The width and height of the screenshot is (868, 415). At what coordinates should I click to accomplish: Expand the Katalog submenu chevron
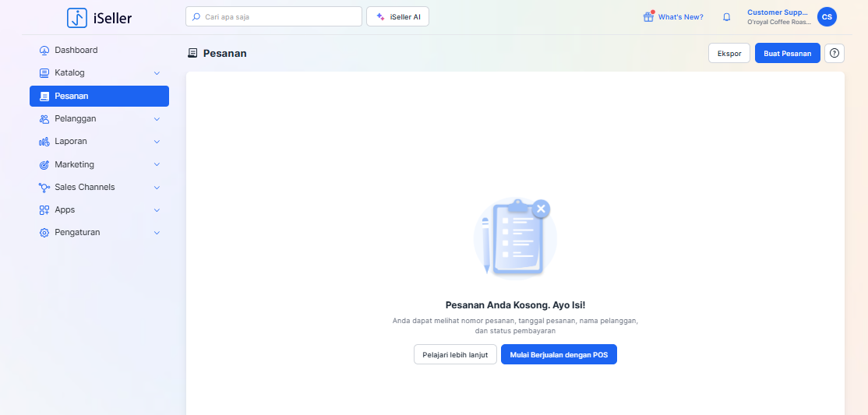click(157, 73)
